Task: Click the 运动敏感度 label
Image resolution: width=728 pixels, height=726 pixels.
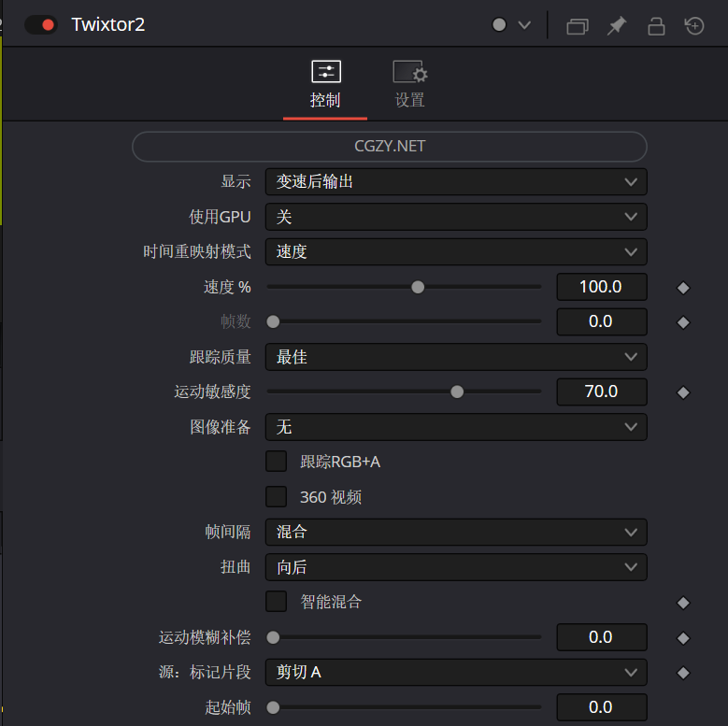Action: click(213, 391)
